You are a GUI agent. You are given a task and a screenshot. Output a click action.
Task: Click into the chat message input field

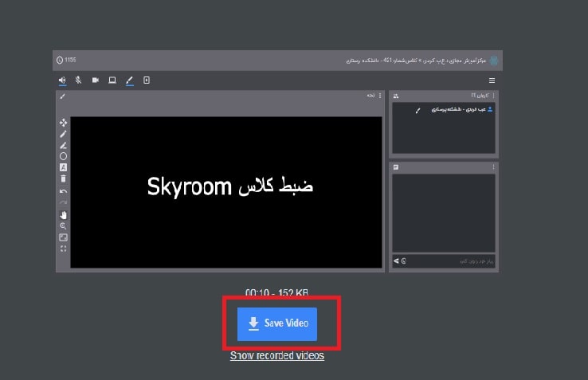(451, 261)
